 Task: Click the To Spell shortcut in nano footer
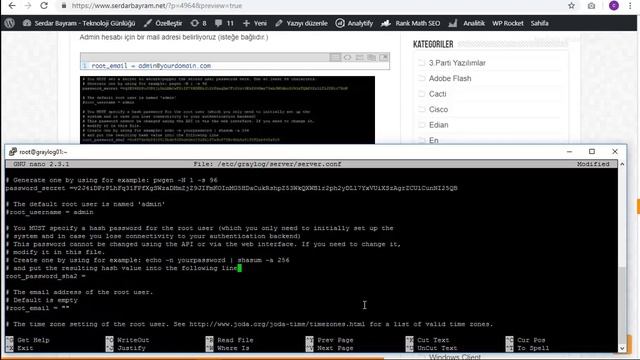pos(527,348)
